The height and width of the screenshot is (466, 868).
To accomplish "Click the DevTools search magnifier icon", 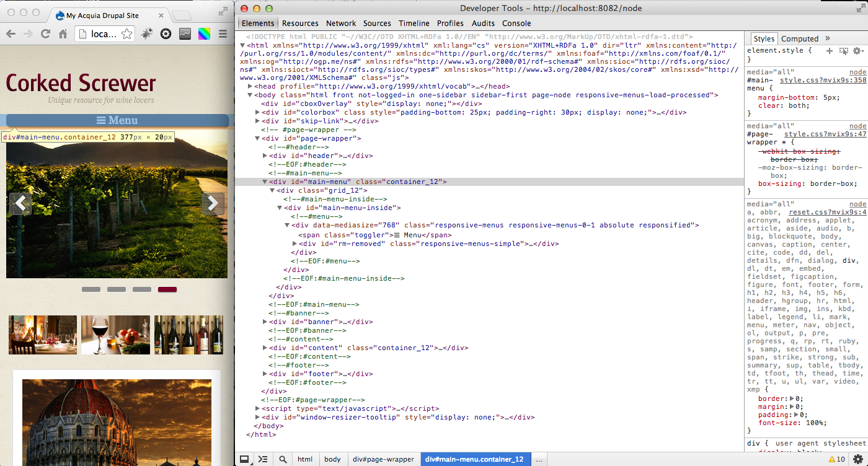I will [x=283, y=459].
